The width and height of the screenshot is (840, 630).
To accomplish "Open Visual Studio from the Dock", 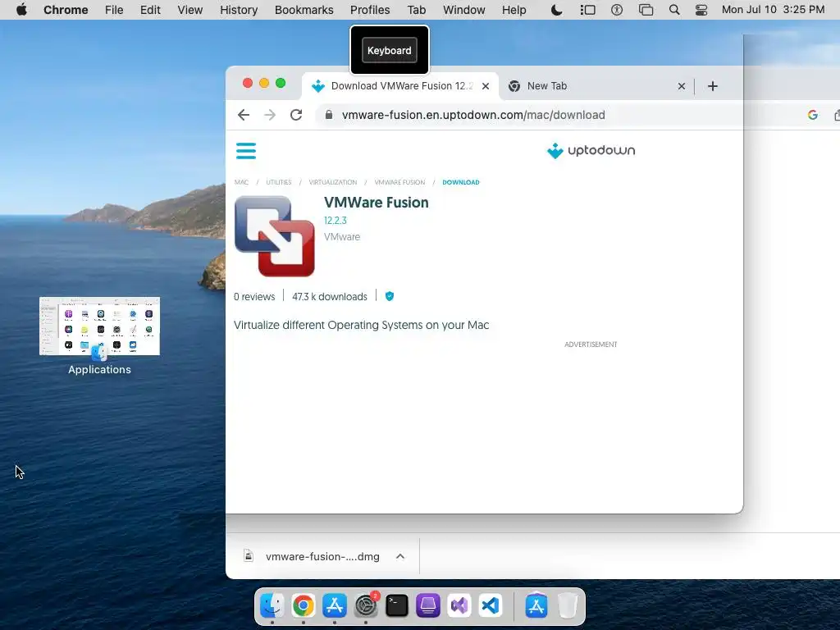I will coord(459,606).
